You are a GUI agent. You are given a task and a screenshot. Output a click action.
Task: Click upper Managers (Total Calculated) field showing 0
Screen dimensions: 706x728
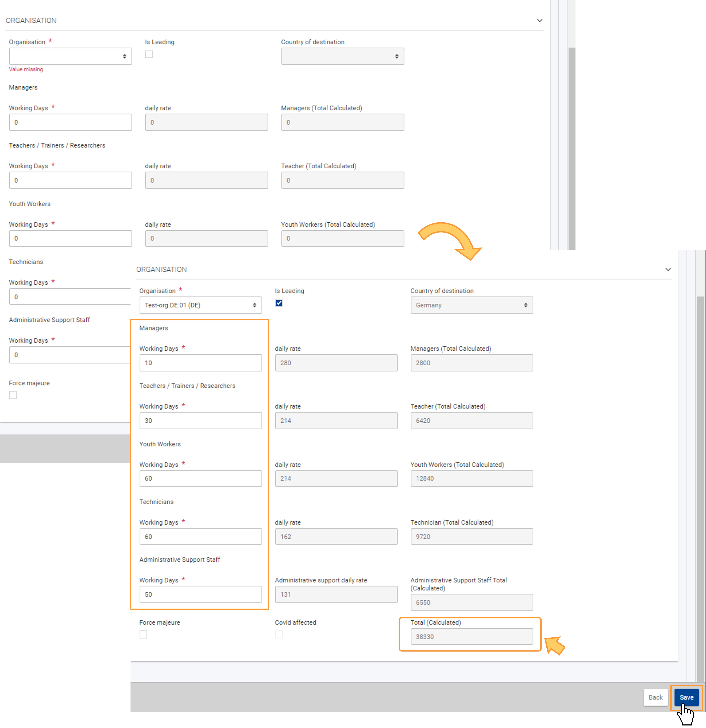(343, 122)
